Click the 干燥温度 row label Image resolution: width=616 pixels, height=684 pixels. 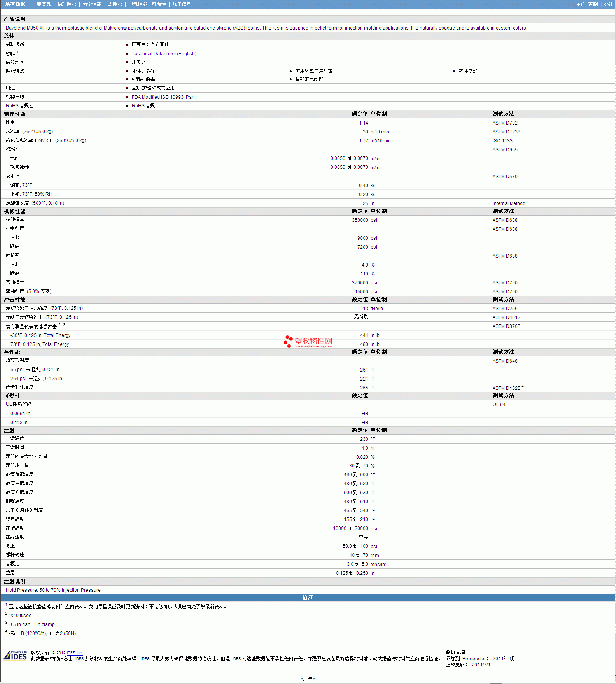pyautogui.click(x=15, y=438)
